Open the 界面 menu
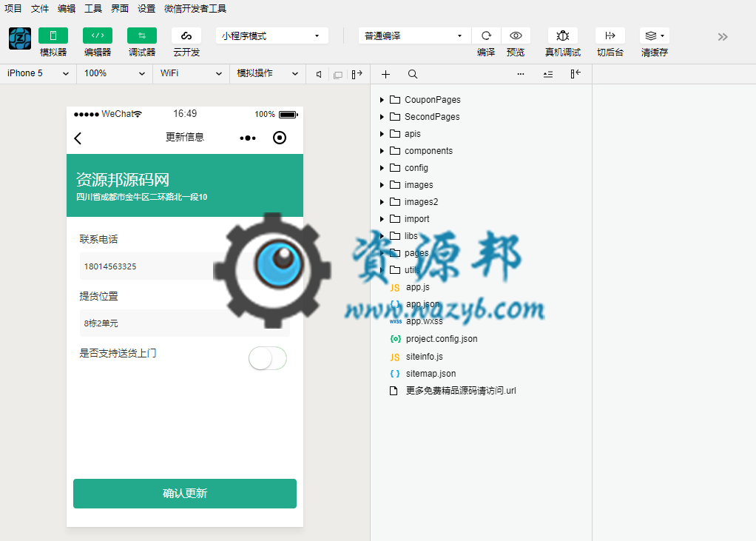This screenshot has width=756, height=541. pyautogui.click(x=120, y=8)
